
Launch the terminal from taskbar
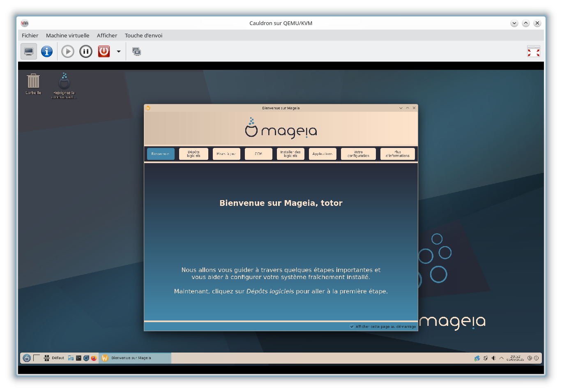[x=78, y=358]
